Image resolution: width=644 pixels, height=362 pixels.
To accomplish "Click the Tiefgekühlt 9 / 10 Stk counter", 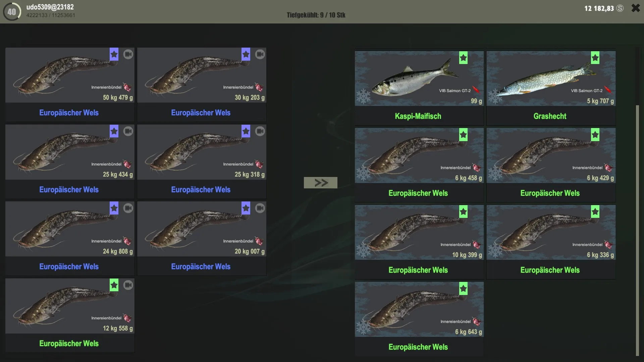I will tap(316, 15).
